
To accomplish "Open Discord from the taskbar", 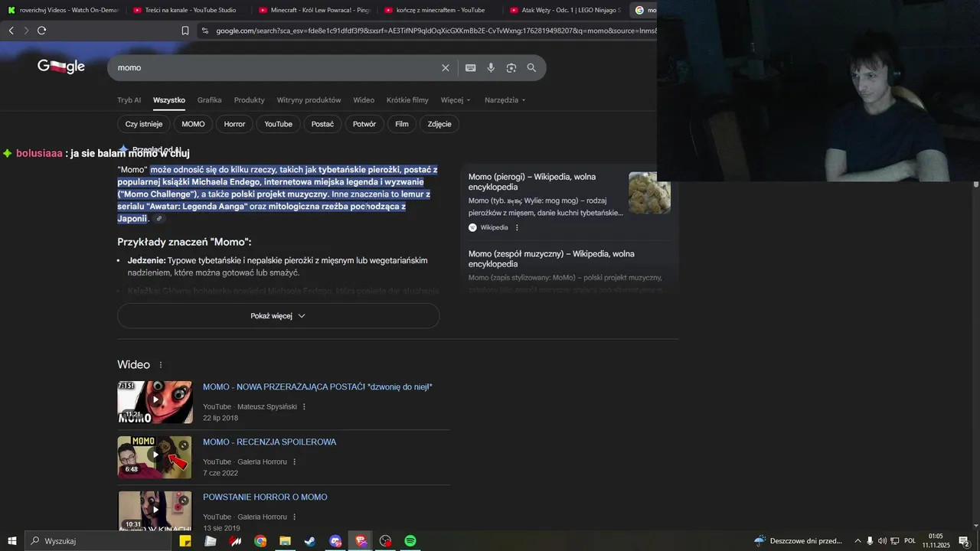I will pos(335,541).
